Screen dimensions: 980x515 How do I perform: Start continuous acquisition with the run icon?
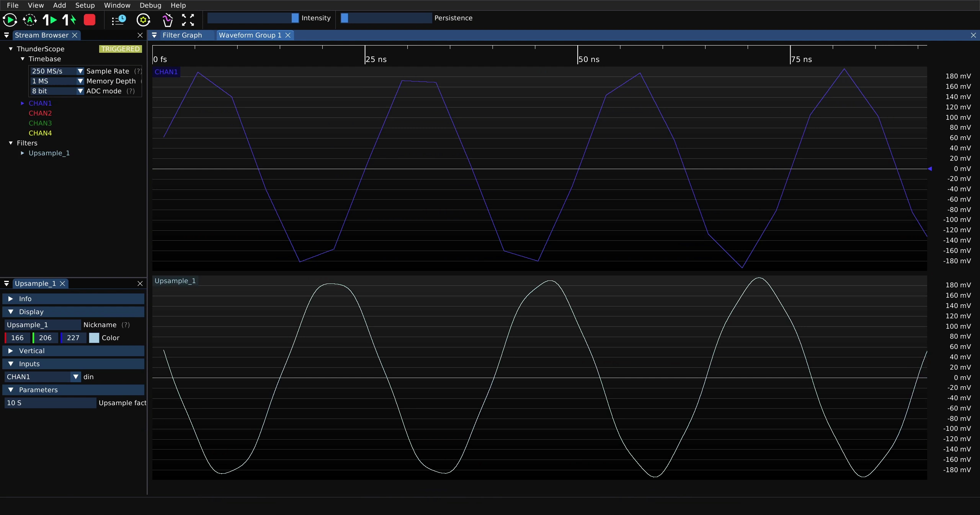10,20
